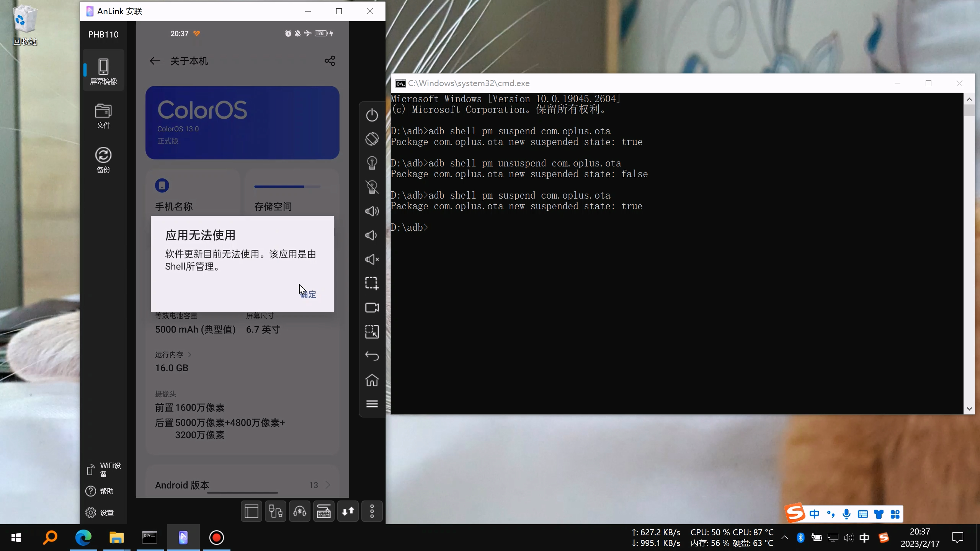Open the volume tray icon
Viewport: 980px width, 551px height.
848,538
